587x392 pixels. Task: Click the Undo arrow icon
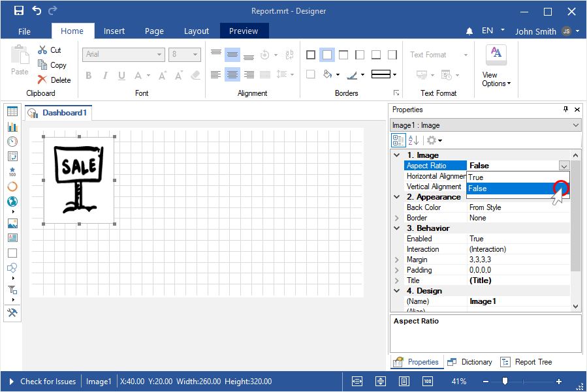pyautogui.click(x=37, y=10)
